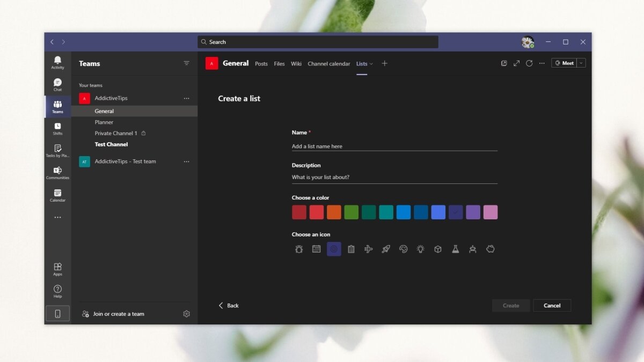Viewport: 644px width, 362px height.
Task: Select the orange color swatch
Action: [334, 212]
